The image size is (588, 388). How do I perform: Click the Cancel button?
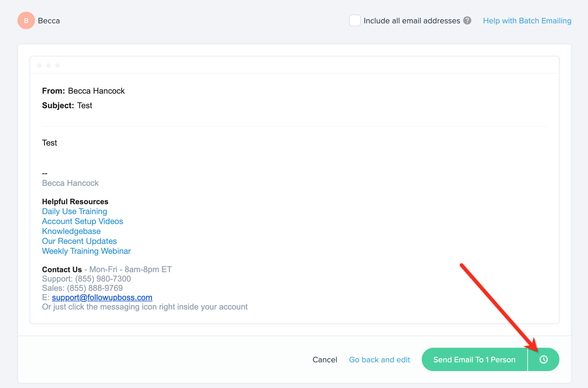[325, 360]
